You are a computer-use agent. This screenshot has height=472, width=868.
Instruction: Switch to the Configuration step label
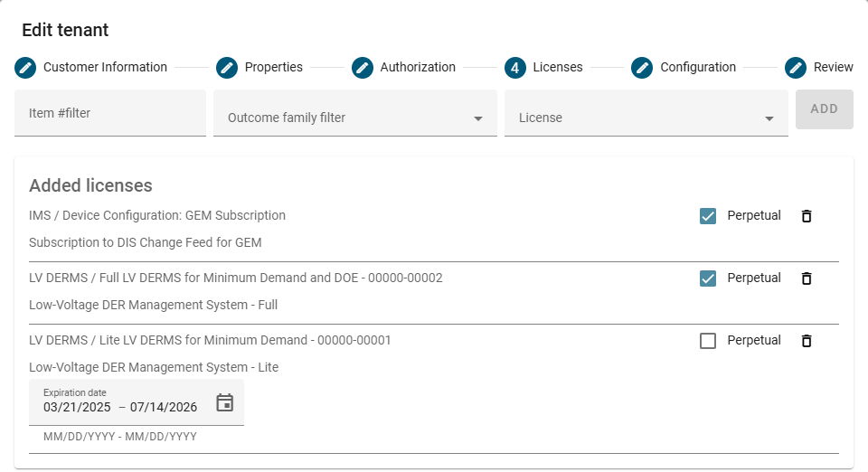click(x=697, y=67)
